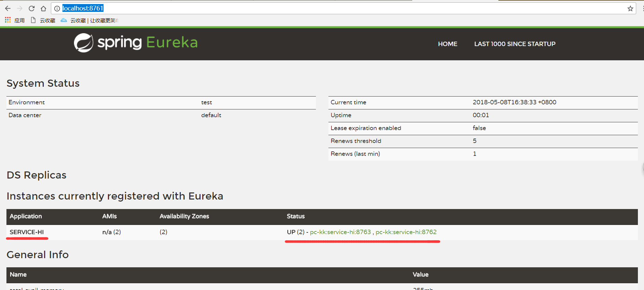
Task: Click the 'UP (2)' status text
Action: [296, 232]
